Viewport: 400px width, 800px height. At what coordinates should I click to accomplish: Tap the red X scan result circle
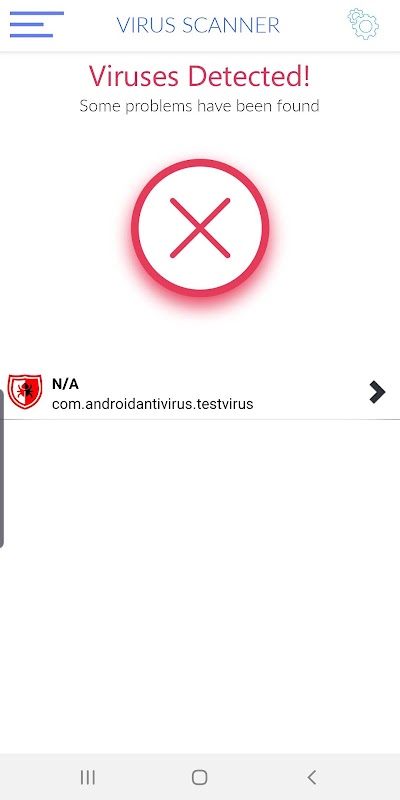click(x=200, y=228)
